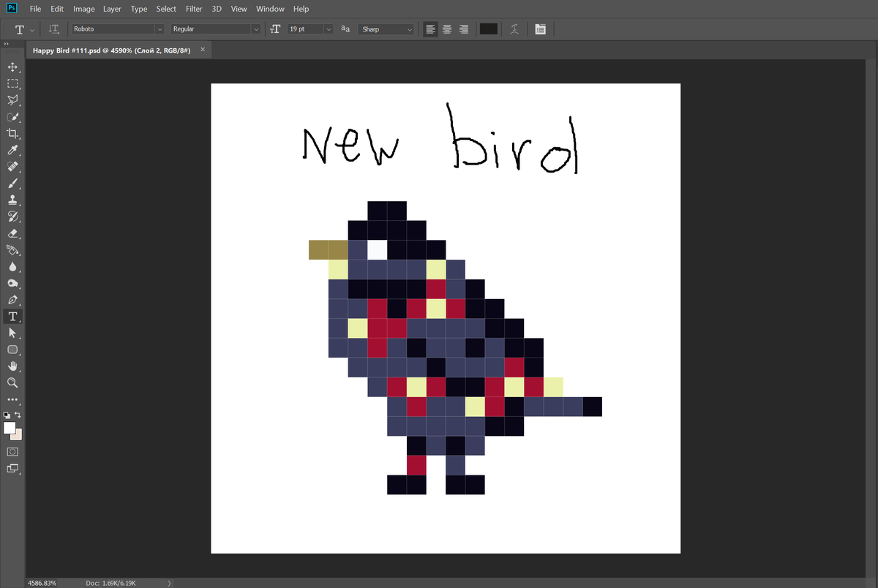Align text right
Viewport: 878px width, 588px height.
point(464,29)
